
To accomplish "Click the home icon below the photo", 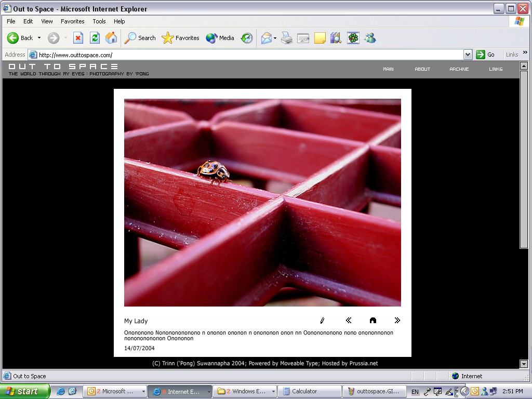I will [x=373, y=321].
